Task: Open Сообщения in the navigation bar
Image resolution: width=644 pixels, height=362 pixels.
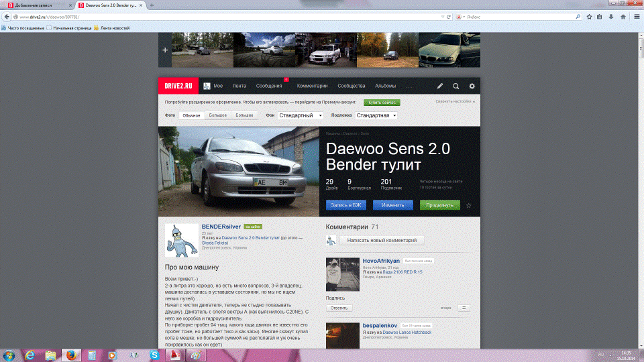Action: (x=269, y=86)
